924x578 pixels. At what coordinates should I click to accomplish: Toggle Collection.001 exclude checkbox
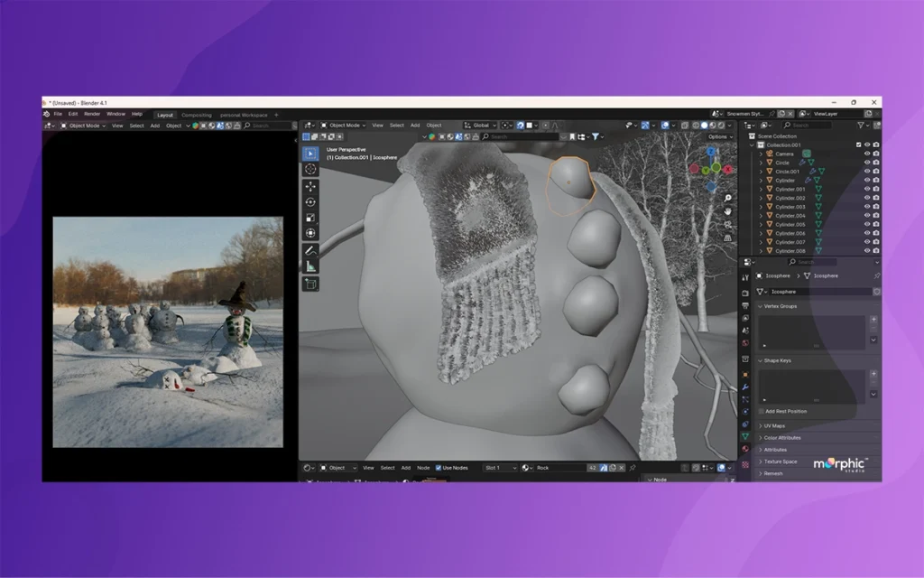click(859, 144)
